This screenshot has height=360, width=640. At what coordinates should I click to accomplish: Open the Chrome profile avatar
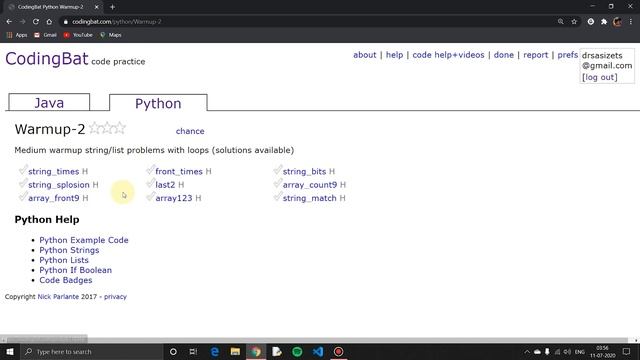[617, 22]
